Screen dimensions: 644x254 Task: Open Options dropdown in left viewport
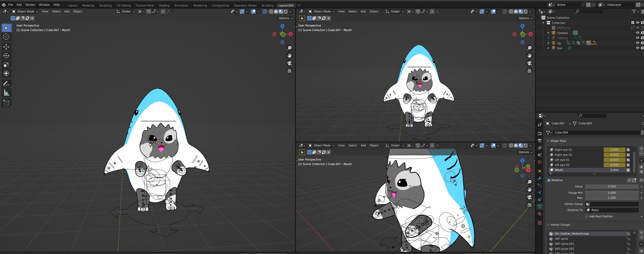pos(286,18)
